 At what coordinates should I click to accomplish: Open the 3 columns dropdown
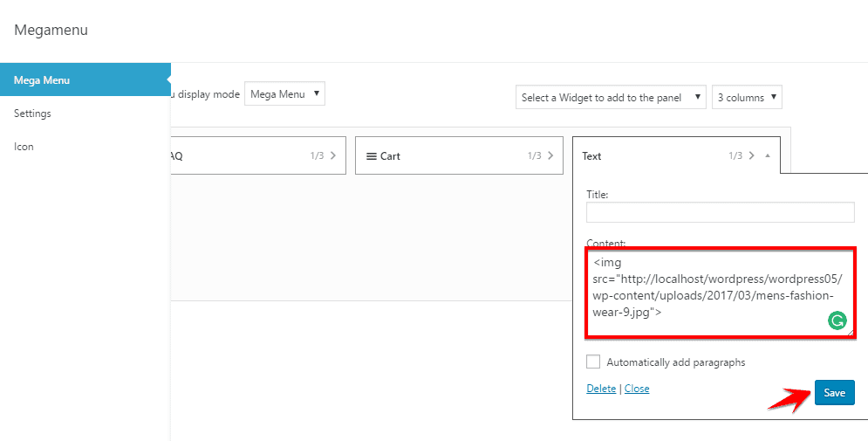coord(747,98)
